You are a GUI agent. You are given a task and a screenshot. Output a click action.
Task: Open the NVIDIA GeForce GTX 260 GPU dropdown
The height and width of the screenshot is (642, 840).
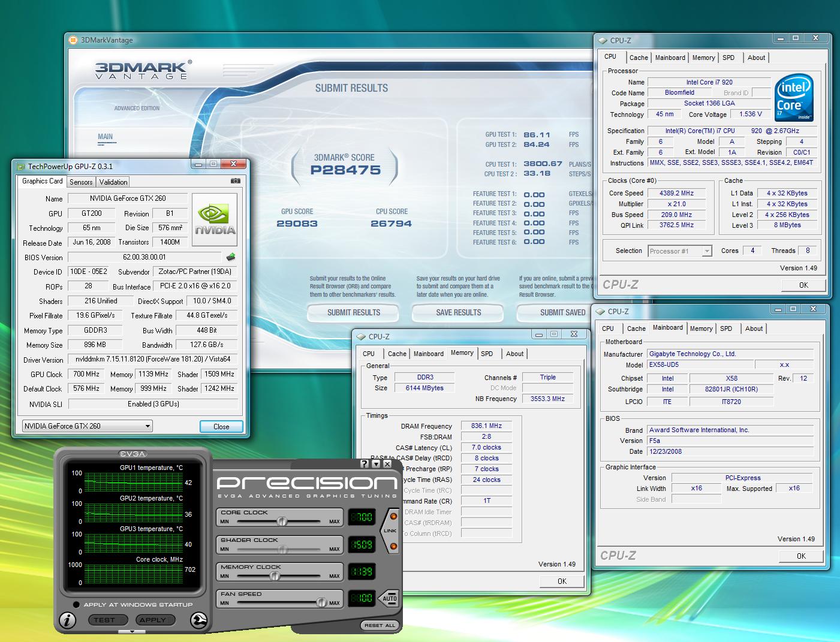pos(87,426)
